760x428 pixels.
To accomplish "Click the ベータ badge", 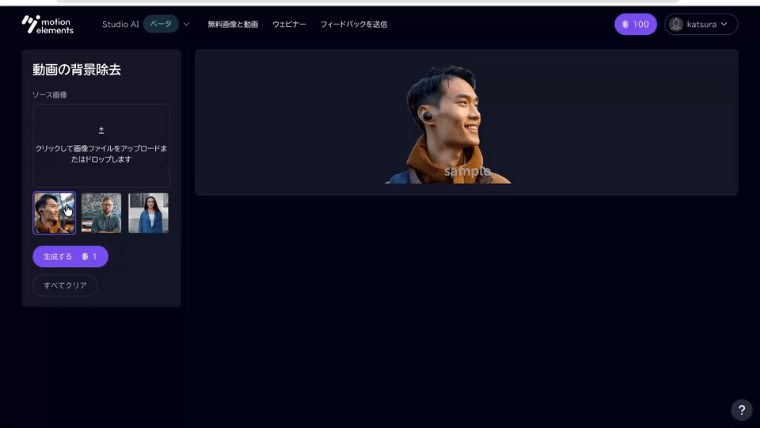I will [160, 24].
